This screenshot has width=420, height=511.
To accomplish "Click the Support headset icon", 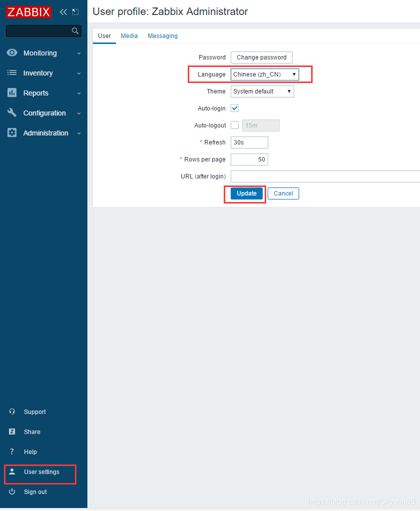I will point(12,411).
